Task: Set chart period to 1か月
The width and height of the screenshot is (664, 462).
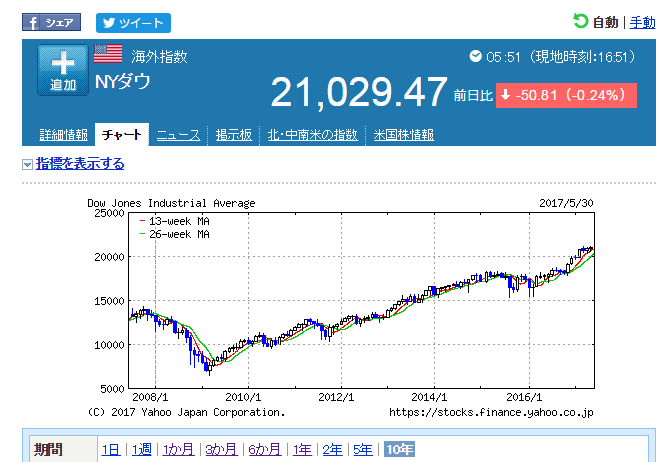Action: click(178, 449)
